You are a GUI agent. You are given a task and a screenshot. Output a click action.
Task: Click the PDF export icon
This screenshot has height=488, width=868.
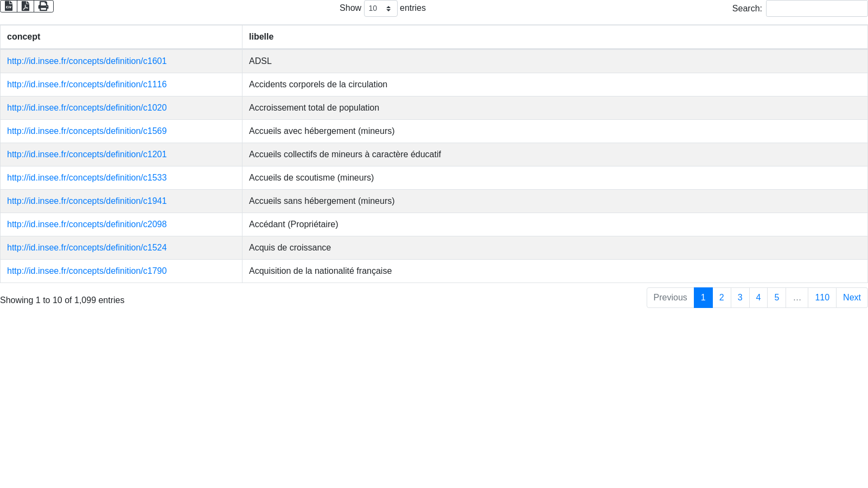coord(25,6)
